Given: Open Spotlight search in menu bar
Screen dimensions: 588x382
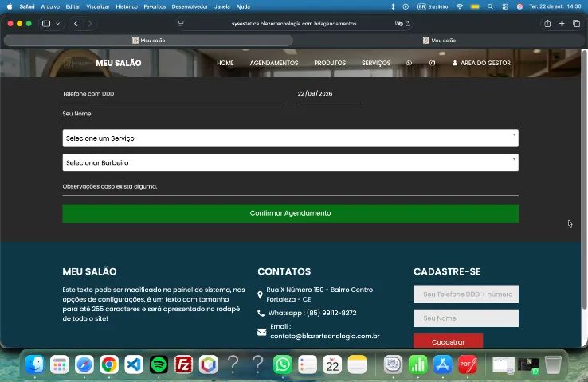Looking at the screenshot, I should 490,6.
